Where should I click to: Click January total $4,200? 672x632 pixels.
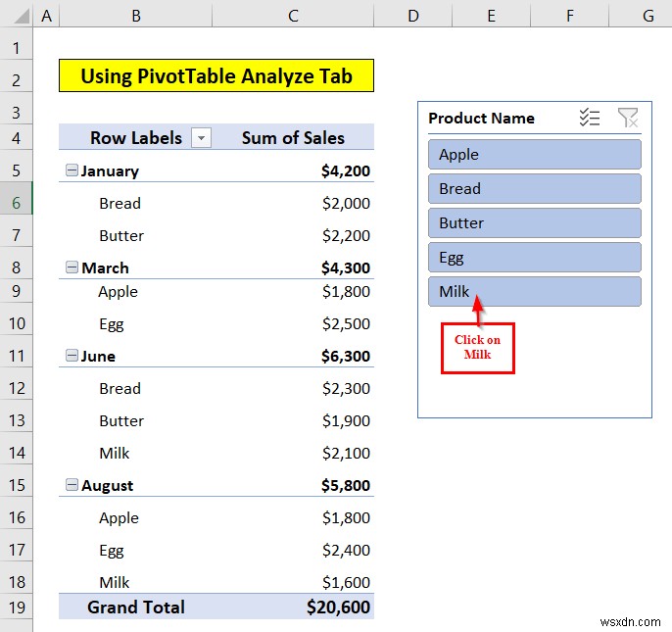(346, 170)
